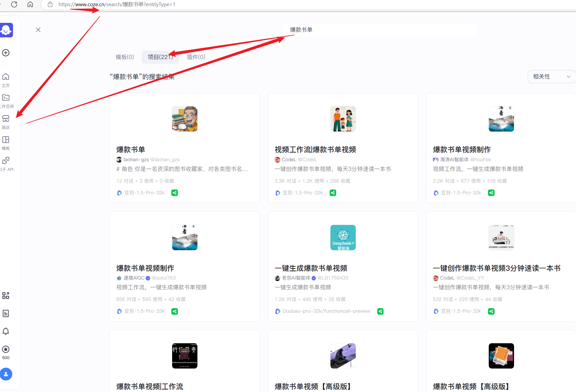Click the 500 credits count
576x392 pixels.
pos(6,358)
